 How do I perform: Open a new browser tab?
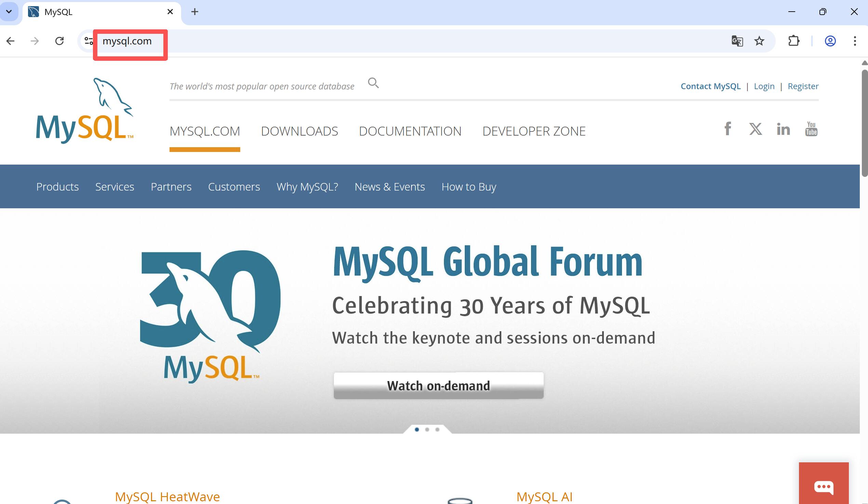194,12
